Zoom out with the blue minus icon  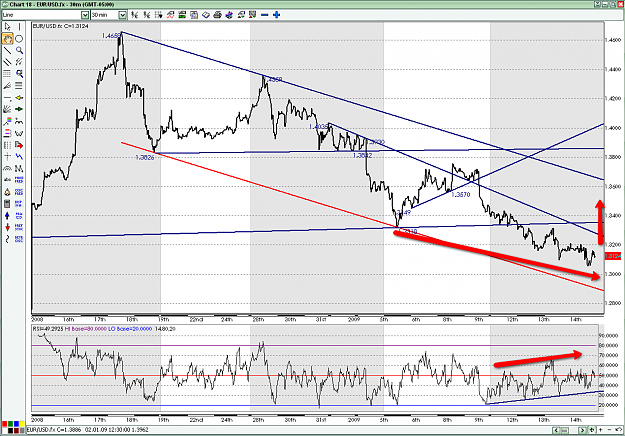[265, 15]
